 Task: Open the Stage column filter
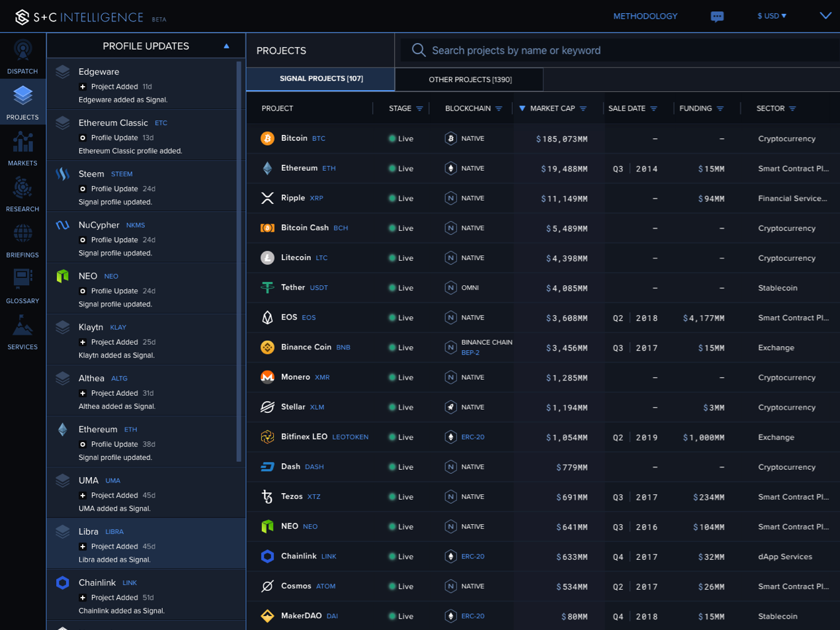pyautogui.click(x=419, y=109)
